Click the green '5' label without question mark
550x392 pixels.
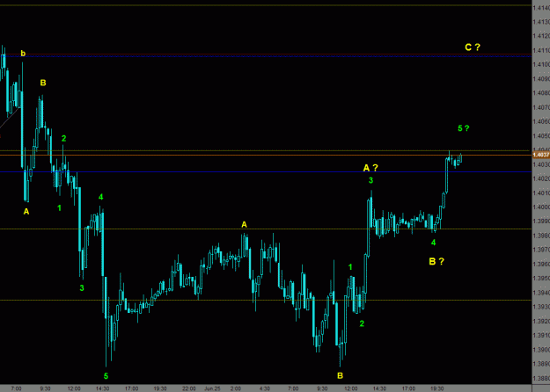coord(106,376)
